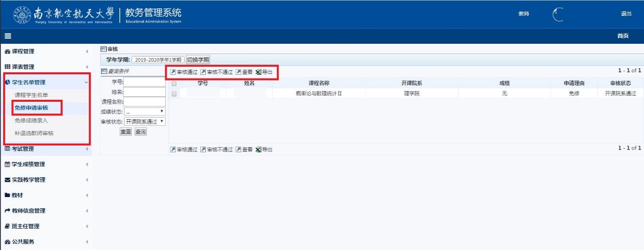Screen dimensions: 644x250
Task: Click the top toolbar 导出 Excel export icon
Action: 258,72
